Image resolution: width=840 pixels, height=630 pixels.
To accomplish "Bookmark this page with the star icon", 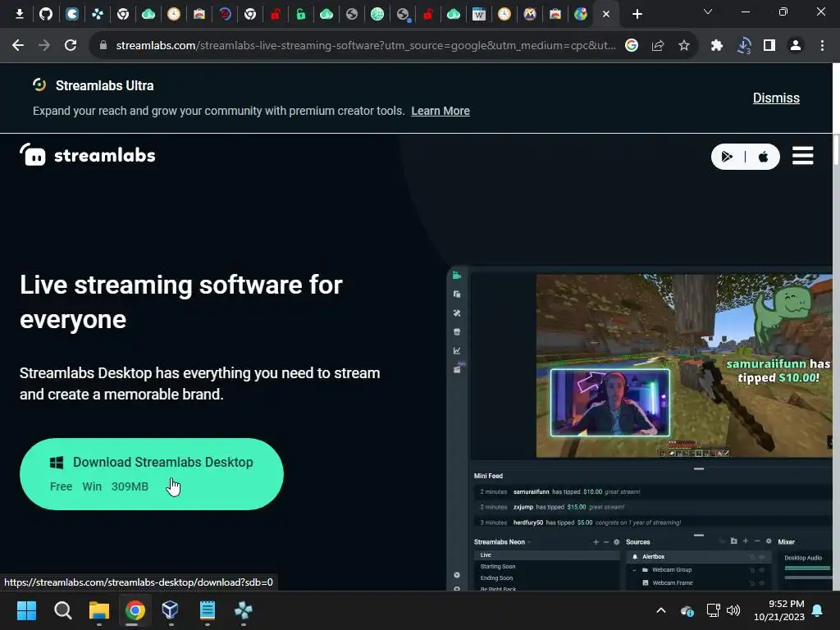I will click(x=684, y=46).
